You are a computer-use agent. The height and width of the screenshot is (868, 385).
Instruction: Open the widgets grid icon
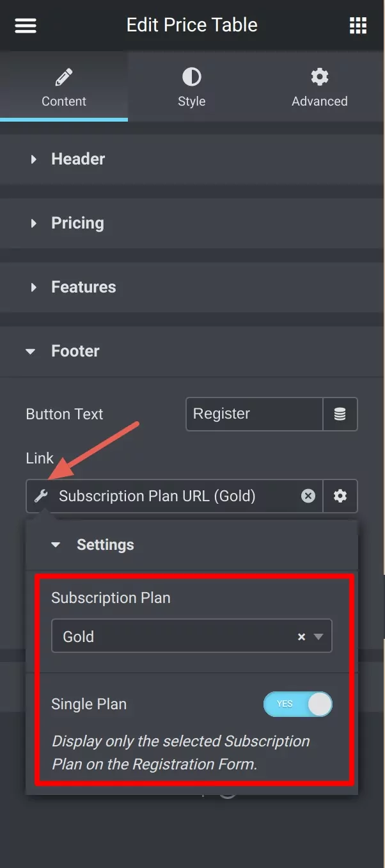click(358, 26)
